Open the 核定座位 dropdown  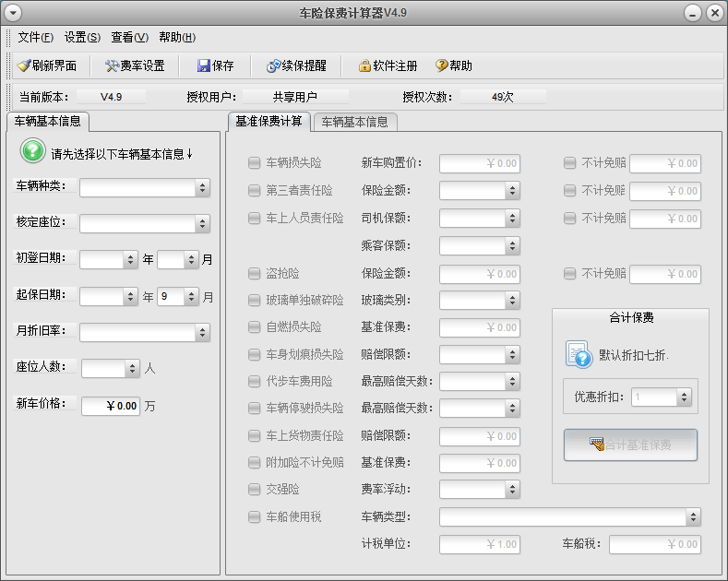(145, 224)
